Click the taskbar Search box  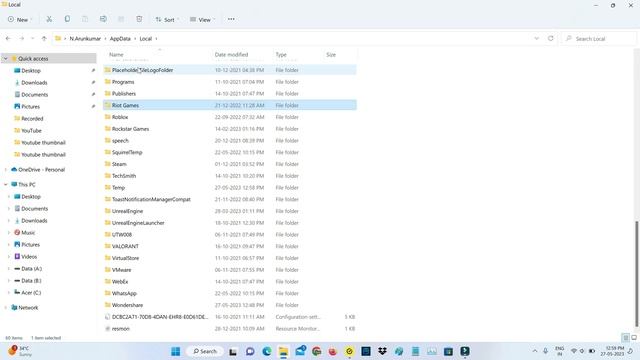pos(205,351)
